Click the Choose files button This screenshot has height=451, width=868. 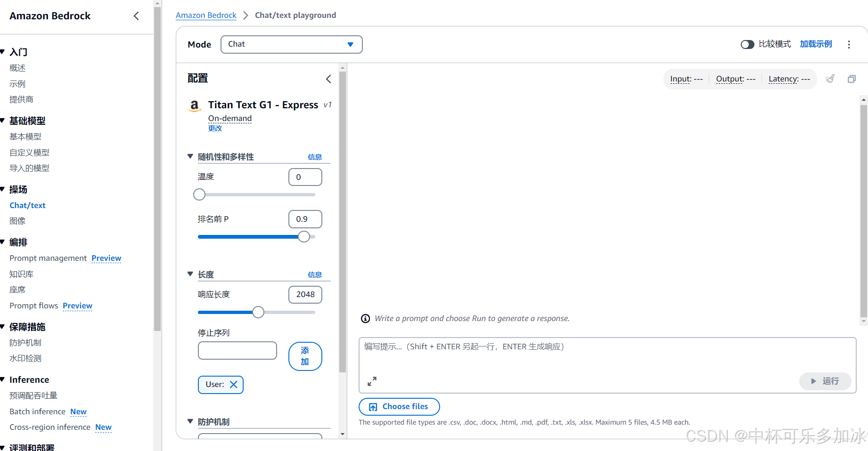pos(399,406)
